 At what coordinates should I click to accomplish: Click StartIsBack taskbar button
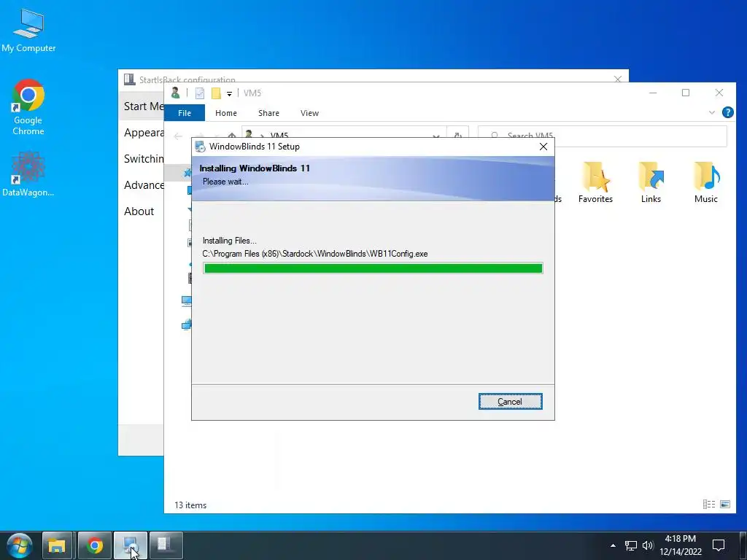tap(166, 545)
